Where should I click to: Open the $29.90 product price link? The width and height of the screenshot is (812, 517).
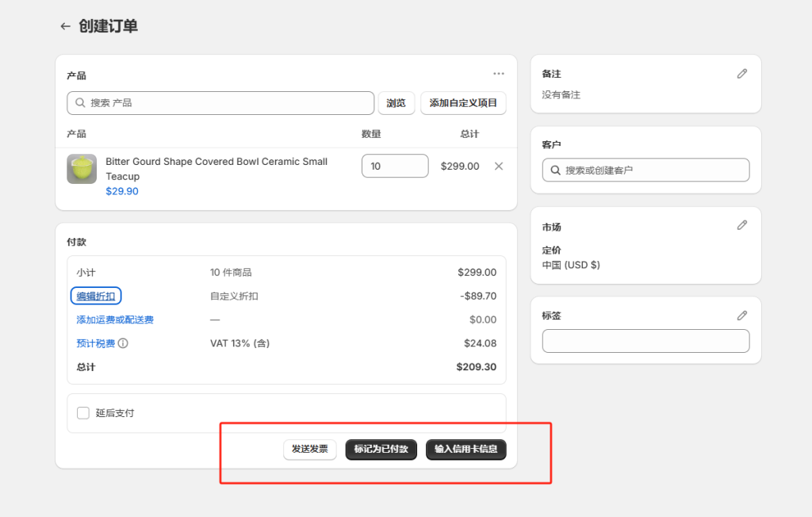(x=121, y=191)
